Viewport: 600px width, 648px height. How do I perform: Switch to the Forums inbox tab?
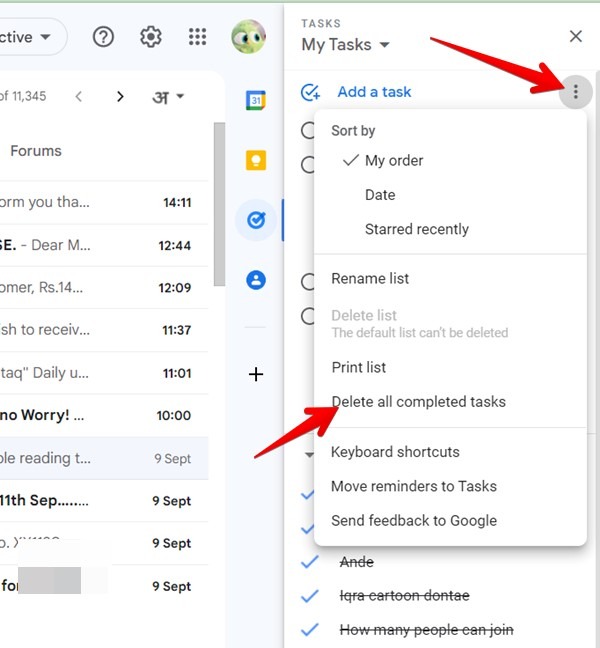click(36, 151)
